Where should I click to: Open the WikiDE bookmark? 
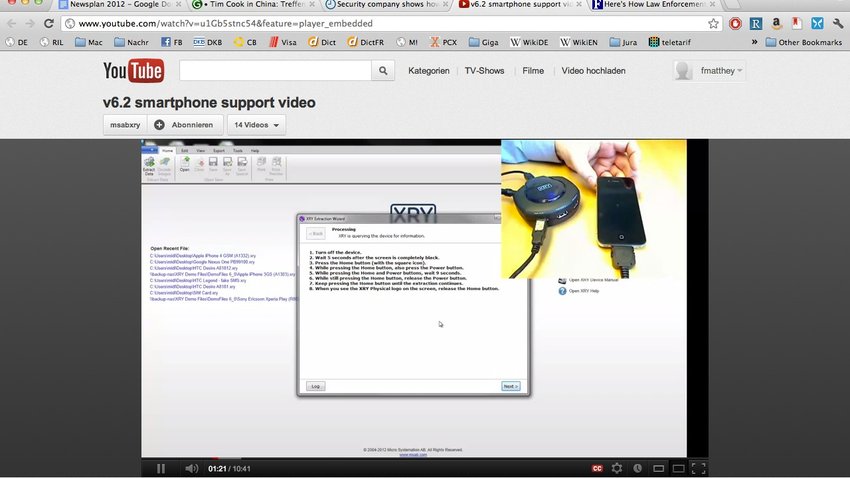pyautogui.click(x=529, y=42)
